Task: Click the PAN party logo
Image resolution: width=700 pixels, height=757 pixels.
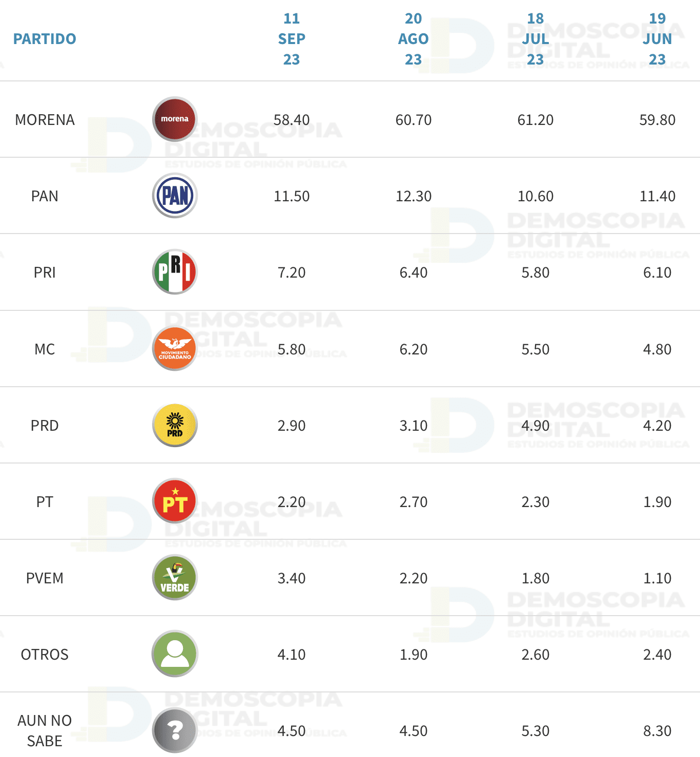Action: click(x=175, y=195)
